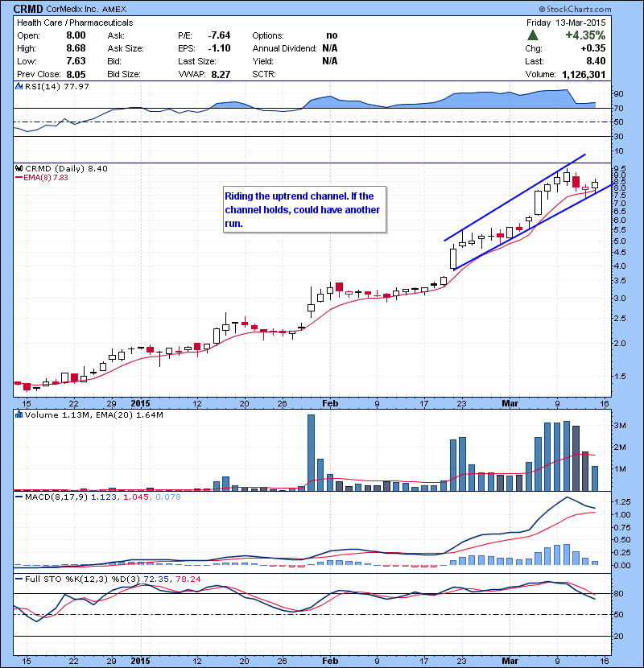Screen dimensions: 644x668
Task: Click the MACD signal value 1.045
Action: [x=135, y=497]
